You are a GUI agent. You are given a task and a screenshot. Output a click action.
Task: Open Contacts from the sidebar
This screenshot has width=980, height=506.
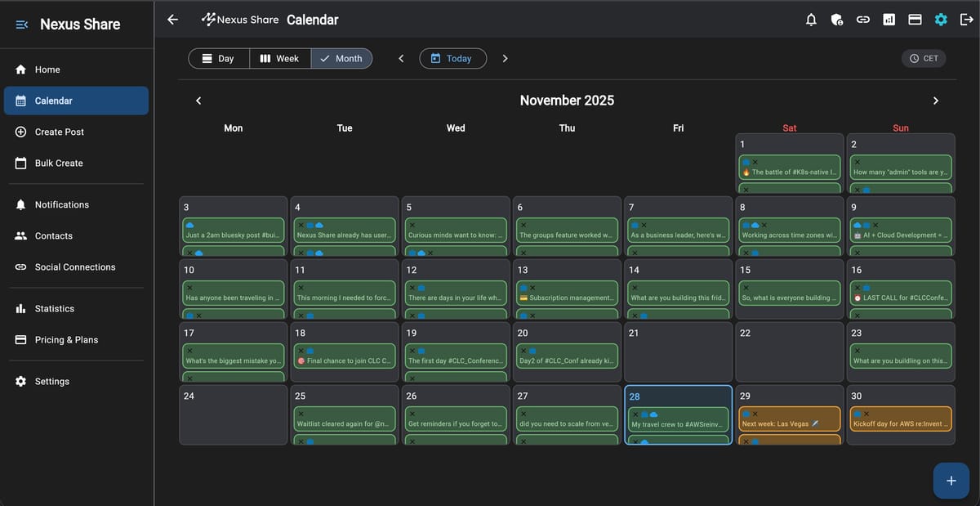pyautogui.click(x=53, y=235)
